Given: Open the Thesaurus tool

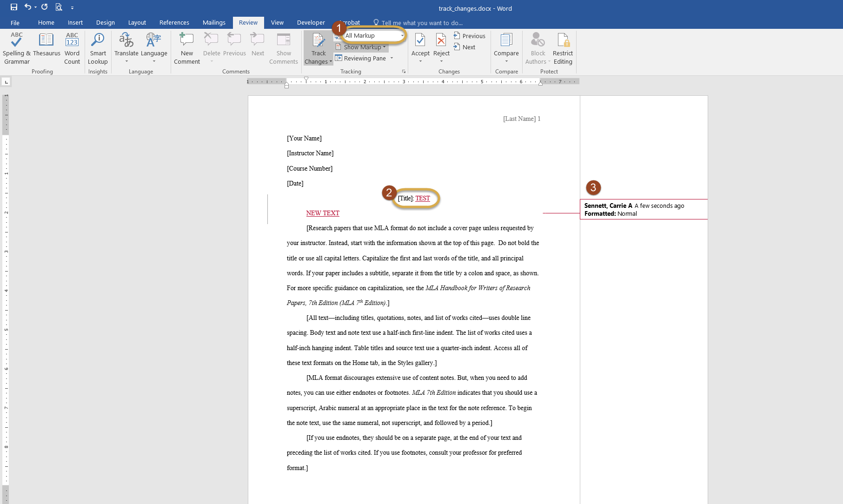Looking at the screenshot, I should coord(46,48).
